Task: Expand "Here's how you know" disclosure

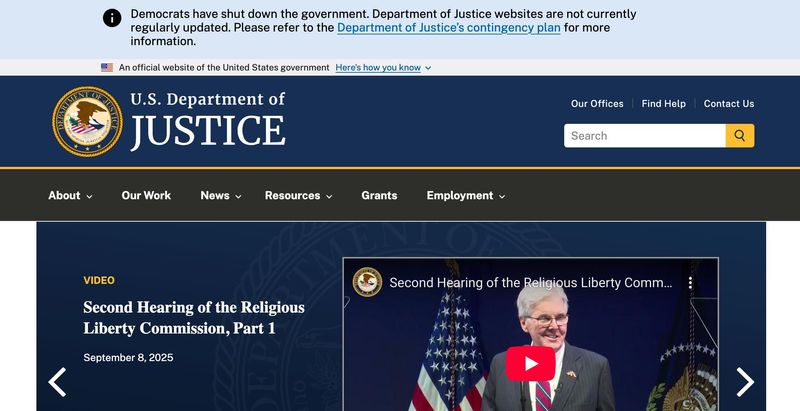Action: [x=383, y=67]
